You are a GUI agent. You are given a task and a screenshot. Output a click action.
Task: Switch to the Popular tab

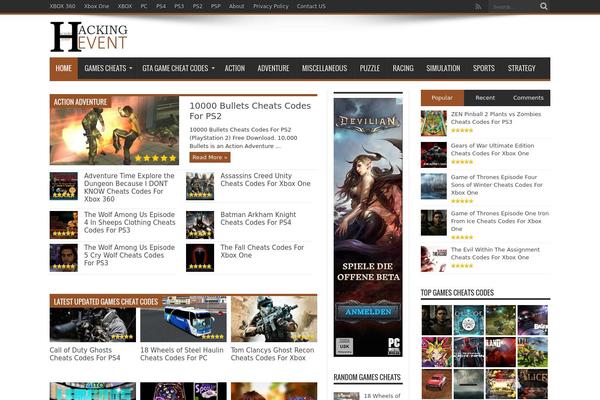(x=442, y=98)
